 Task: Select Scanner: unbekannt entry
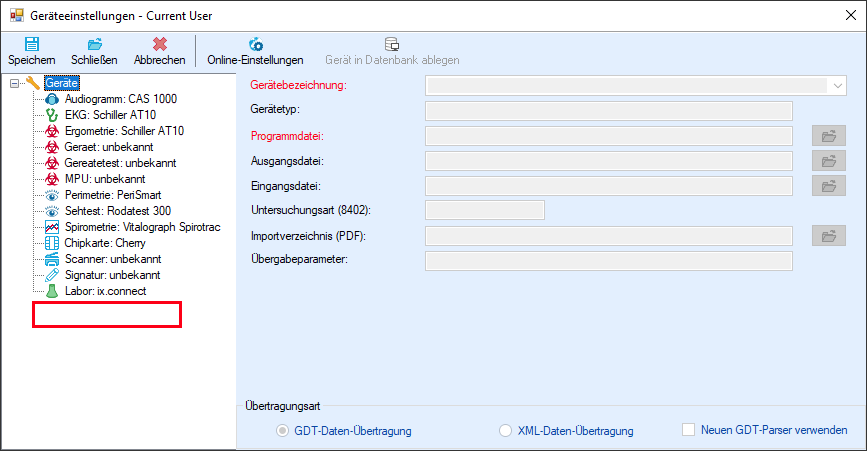point(113,259)
